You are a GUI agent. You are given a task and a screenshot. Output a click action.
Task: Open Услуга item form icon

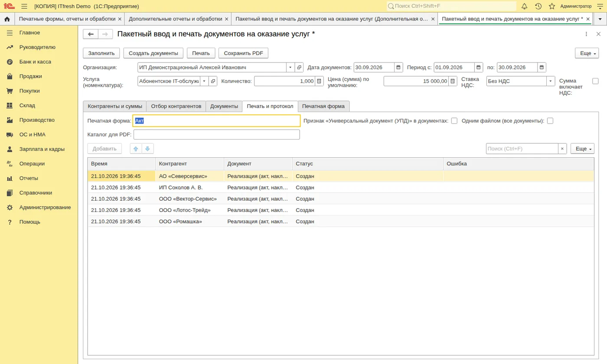click(213, 81)
